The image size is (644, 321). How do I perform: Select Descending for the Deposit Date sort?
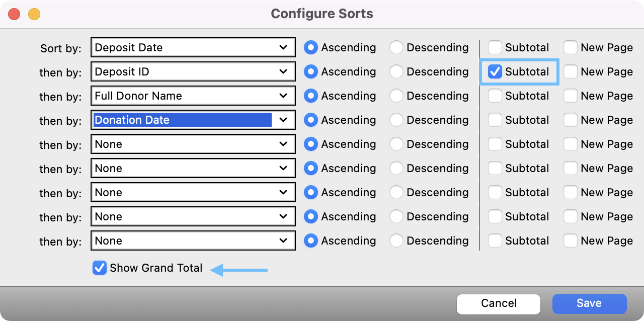pos(396,47)
